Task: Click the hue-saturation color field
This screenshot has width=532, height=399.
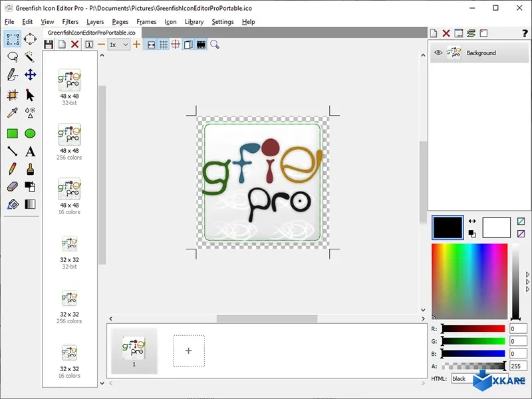Action: (x=469, y=281)
